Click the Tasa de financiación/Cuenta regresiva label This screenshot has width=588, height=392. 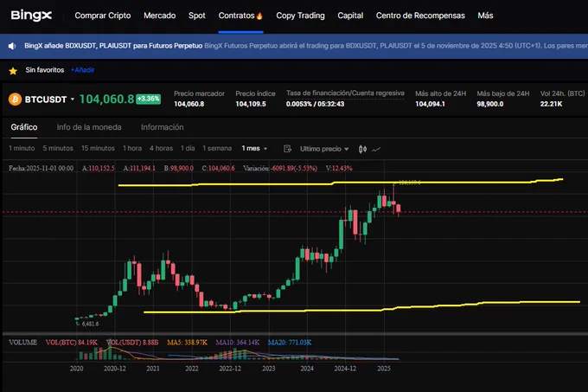tap(345, 93)
